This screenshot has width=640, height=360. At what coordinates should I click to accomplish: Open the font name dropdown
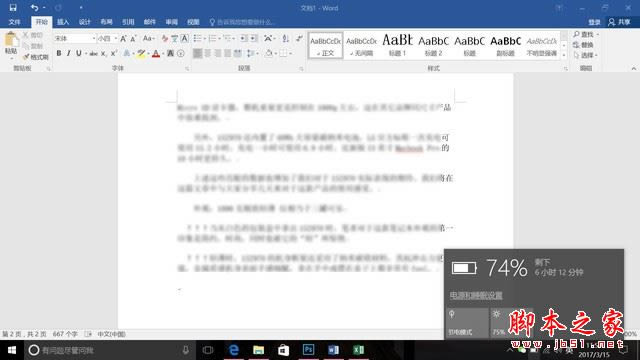click(94, 38)
